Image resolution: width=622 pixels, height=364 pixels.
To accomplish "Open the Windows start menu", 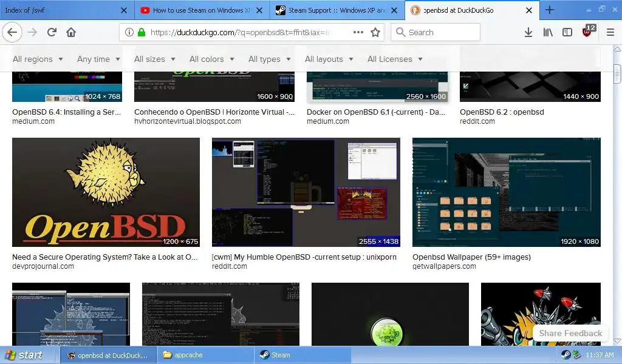I will click(24, 355).
